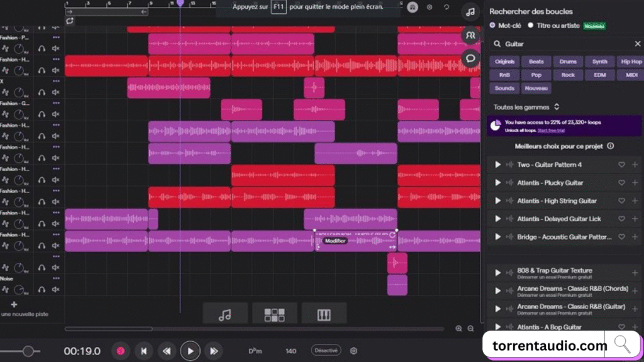The width and height of the screenshot is (644, 362).
Task: Filter loops by the Hip Hop tag
Action: [631, 62]
